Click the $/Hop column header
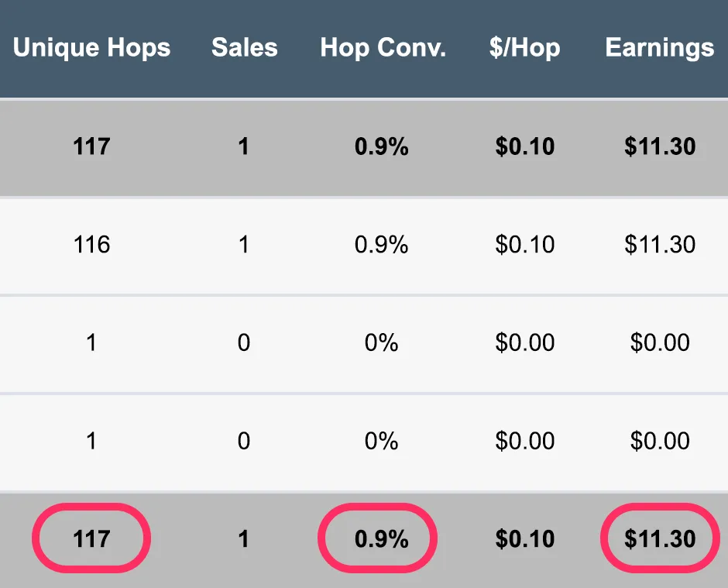The width and height of the screenshot is (728, 588). [524, 48]
